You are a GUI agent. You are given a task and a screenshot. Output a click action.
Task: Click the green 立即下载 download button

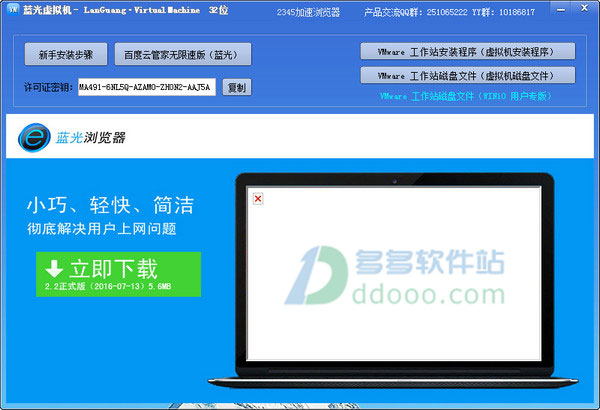tap(118, 274)
